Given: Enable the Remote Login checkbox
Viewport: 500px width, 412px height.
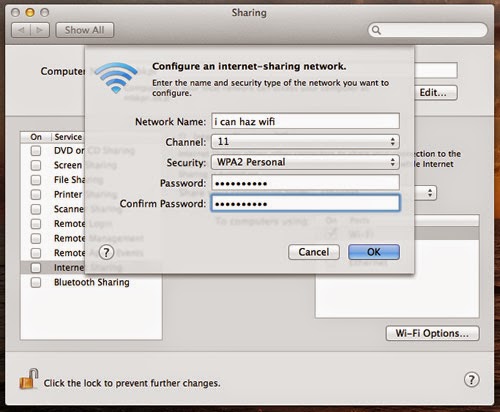Looking at the screenshot, I should click(x=36, y=224).
